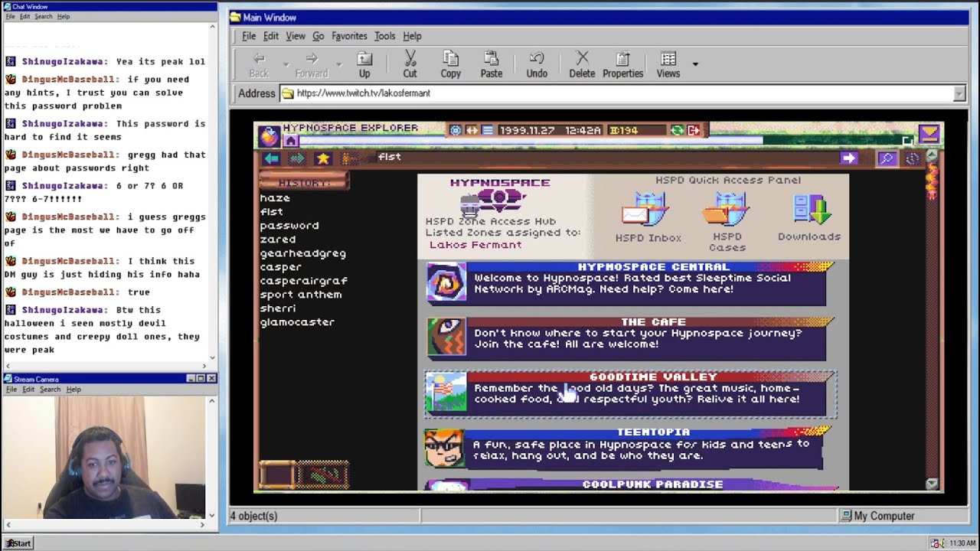980x551 pixels.
Task: Expand the Address bar dropdown arrow
Action: [959, 93]
